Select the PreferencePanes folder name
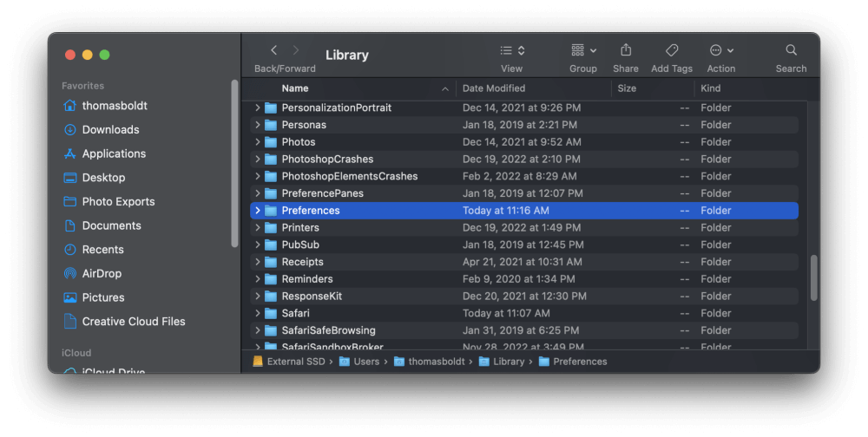Viewport: 868px width, 437px height. (x=322, y=193)
